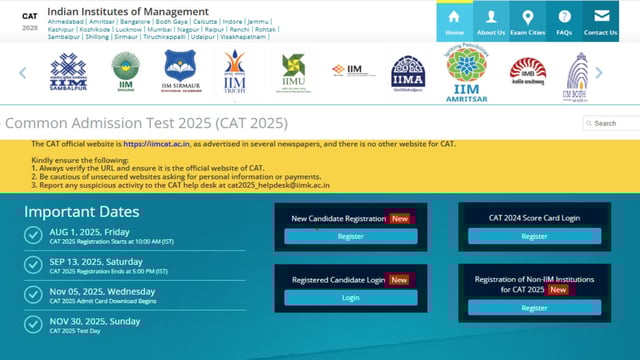The height and width of the screenshot is (360, 640).
Task: Open the Visakhapatnam institute link
Action: (243, 37)
